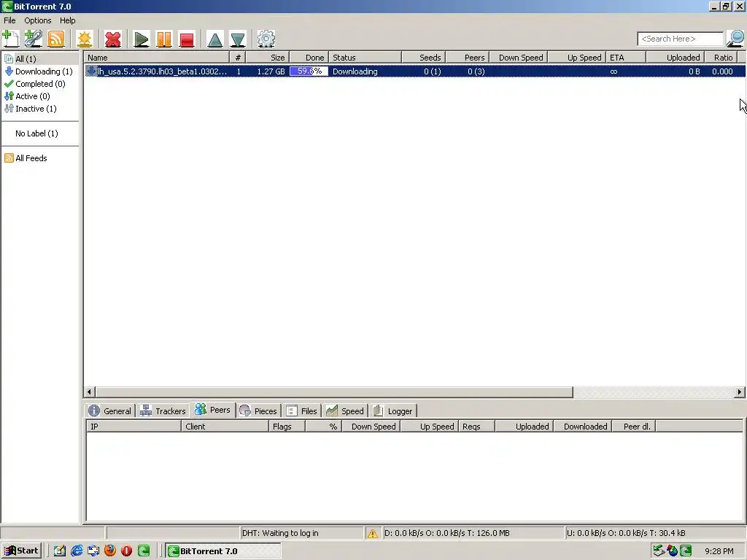The height and width of the screenshot is (560, 747).
Task: Launch Firefox from the quick launch bar
Action: click(x=110, y=551)
